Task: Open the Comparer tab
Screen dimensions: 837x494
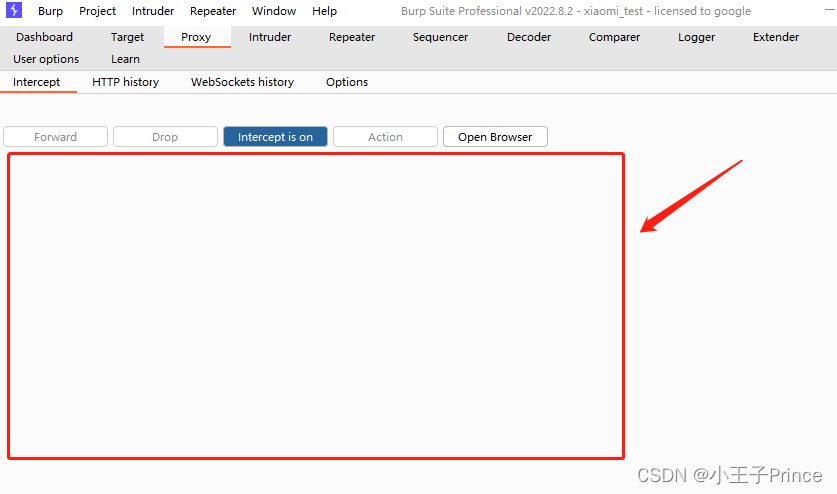Action: tap(614, 37)
